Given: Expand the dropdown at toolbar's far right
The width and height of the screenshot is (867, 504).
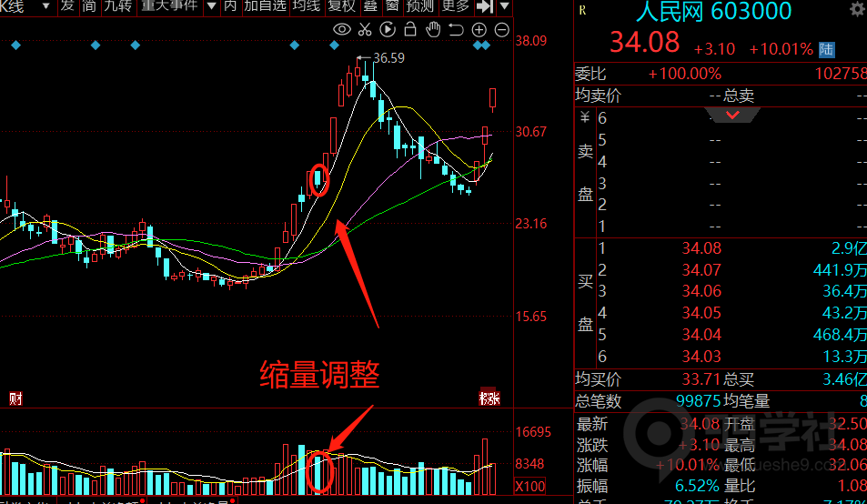Looking at the screenshot, I should [x=504, y=6].
